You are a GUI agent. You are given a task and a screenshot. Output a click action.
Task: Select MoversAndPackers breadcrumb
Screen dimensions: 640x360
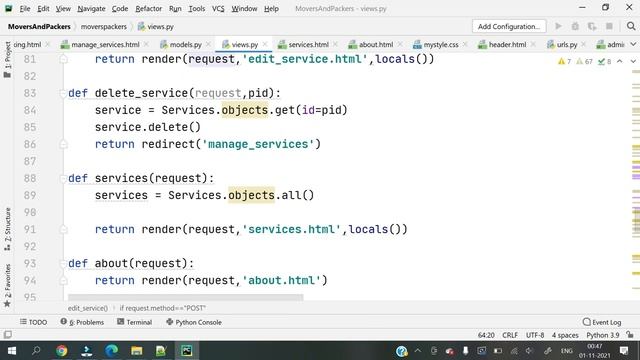(x=39, y=27)
